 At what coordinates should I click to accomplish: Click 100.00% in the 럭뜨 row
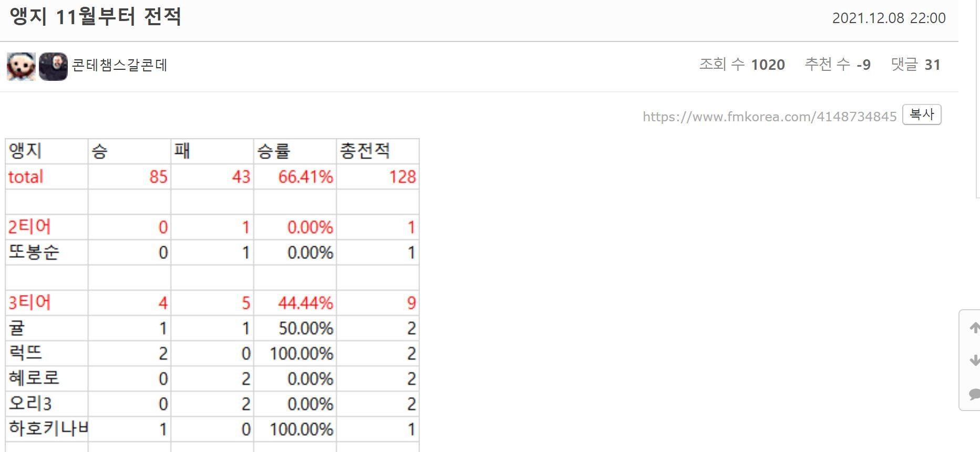coord(295,353)
